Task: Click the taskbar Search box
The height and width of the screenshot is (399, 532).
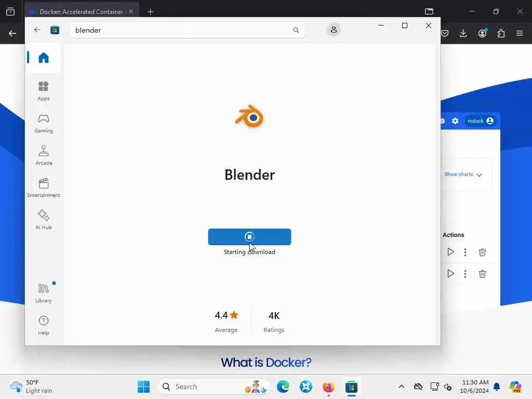Action: (x=213, y=387)
